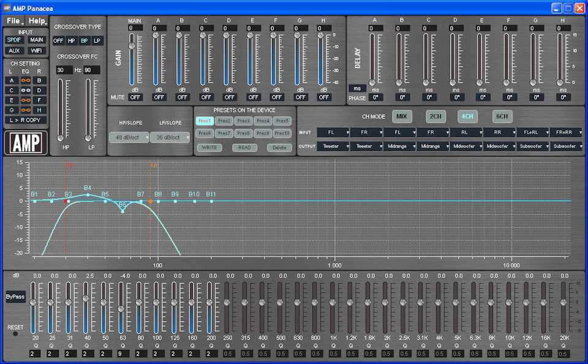This screenshot has width=588, height=364.
Task: Toggle the EQ link icon between channels C and D
Action: pyautogui.click(x=26, y=91)
